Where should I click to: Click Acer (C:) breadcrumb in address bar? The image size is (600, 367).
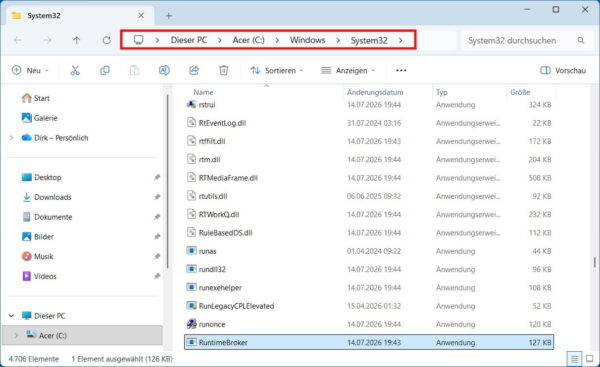coord(248,40)
